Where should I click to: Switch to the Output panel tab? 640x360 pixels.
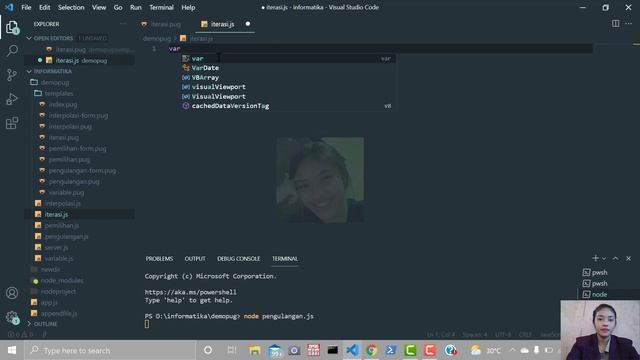point(195,258)
